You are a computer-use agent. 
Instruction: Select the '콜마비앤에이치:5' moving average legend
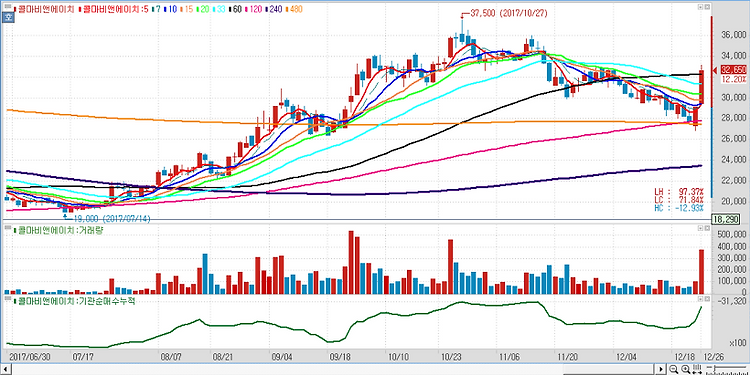click(113, 9)
